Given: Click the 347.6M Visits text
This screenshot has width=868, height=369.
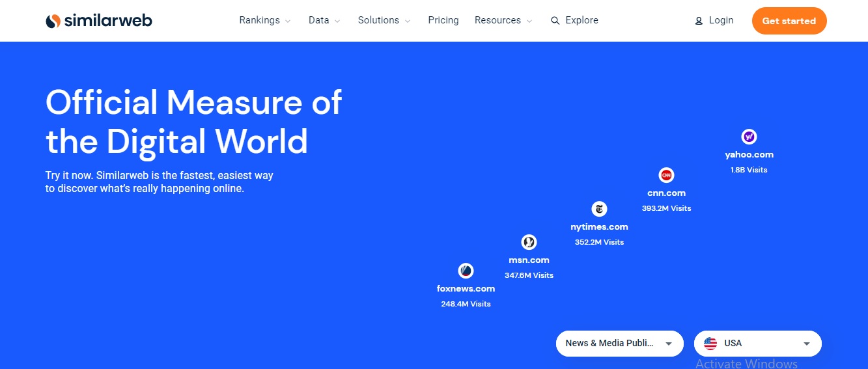Looking at the screenshot, I should pyautogui.click(x=529, y=275).
